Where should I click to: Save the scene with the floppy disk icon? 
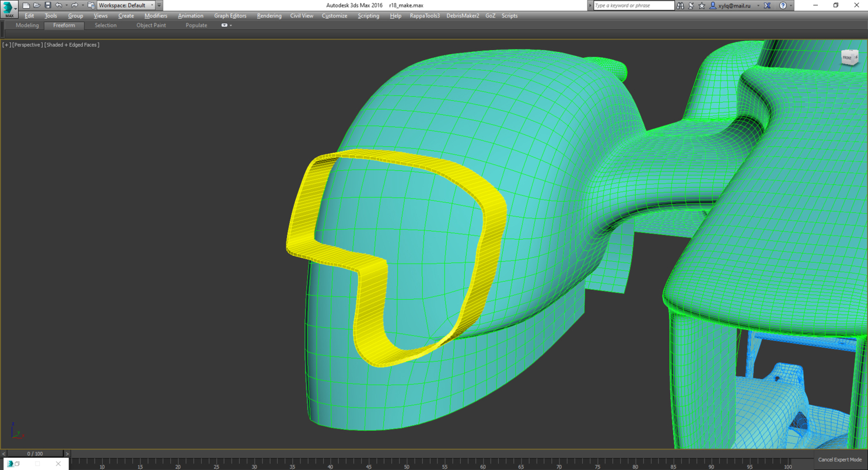pyautogui.click(x=48, y=5)
